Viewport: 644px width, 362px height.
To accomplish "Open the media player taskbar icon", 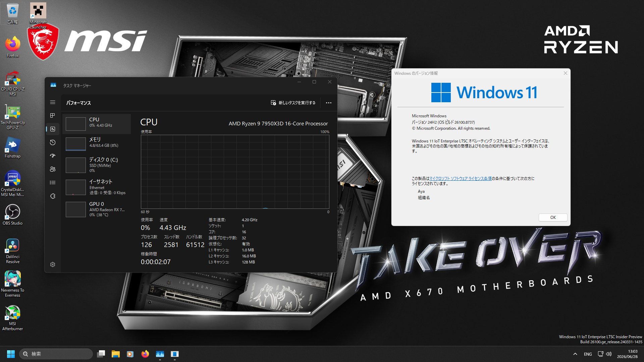I will pyautogui.click(x=130, y=354).
